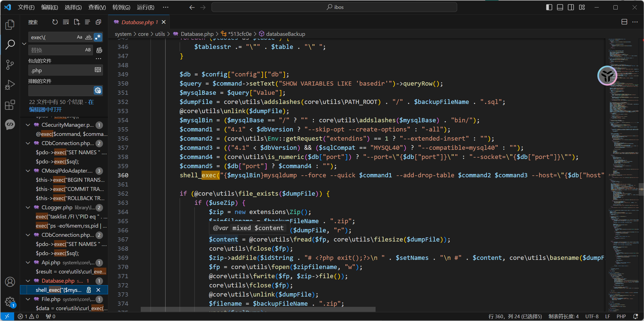644x321 pixels.
Task: Open the code assistant icon in activity bar
Action: pos(10,125)
